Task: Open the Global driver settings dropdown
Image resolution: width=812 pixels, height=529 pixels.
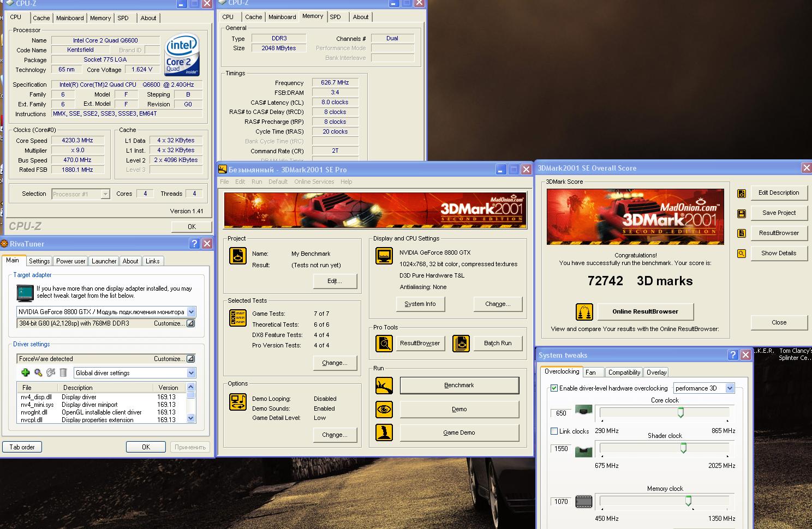Action: (191, 373)
